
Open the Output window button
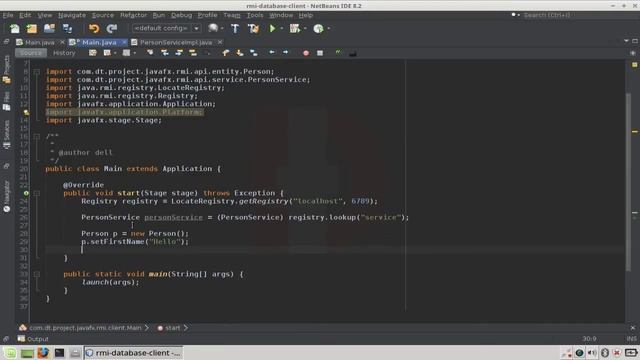pos(33,339)
